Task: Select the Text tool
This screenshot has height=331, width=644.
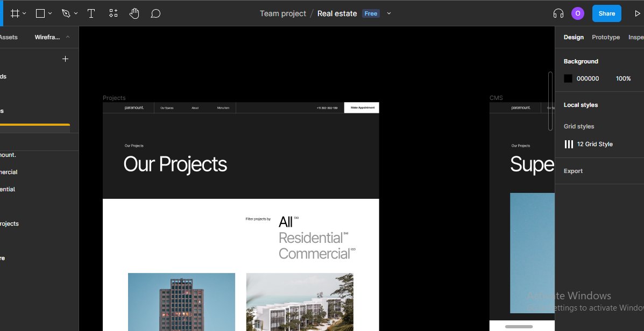Action: pyautogui.click(x=91, y=13)
